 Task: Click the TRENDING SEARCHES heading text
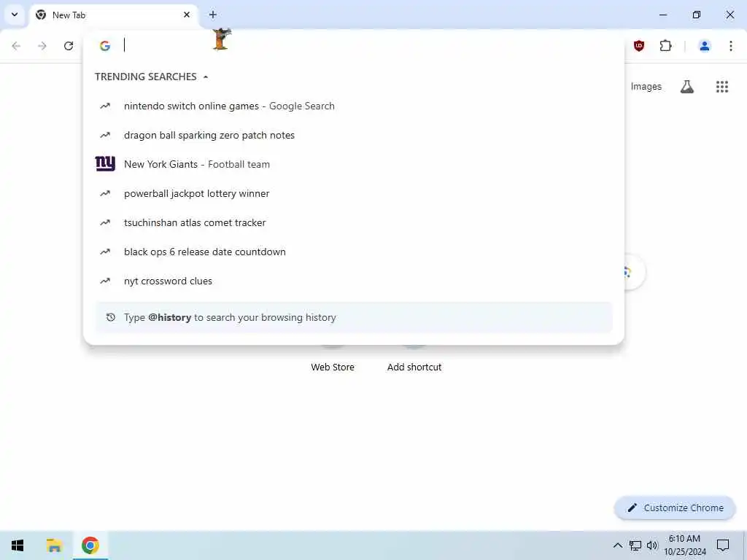pos(145,77)
